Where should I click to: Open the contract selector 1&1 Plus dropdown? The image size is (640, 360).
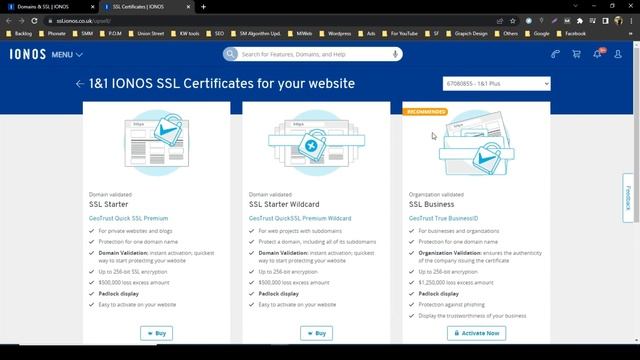(496, 84)
